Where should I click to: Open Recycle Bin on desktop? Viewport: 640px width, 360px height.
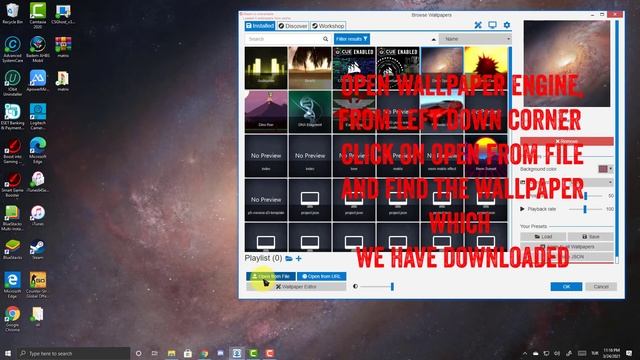click(12, 13)
